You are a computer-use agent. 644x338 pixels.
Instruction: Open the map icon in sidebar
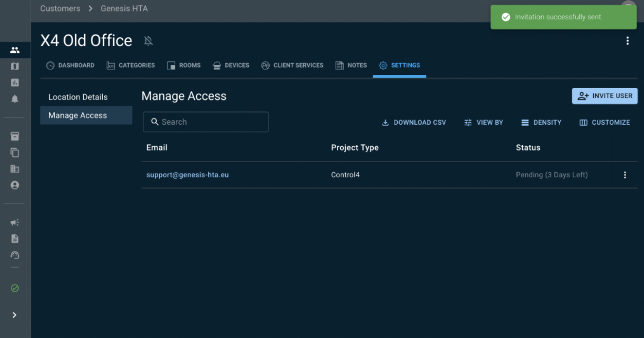tap(15, 66)
